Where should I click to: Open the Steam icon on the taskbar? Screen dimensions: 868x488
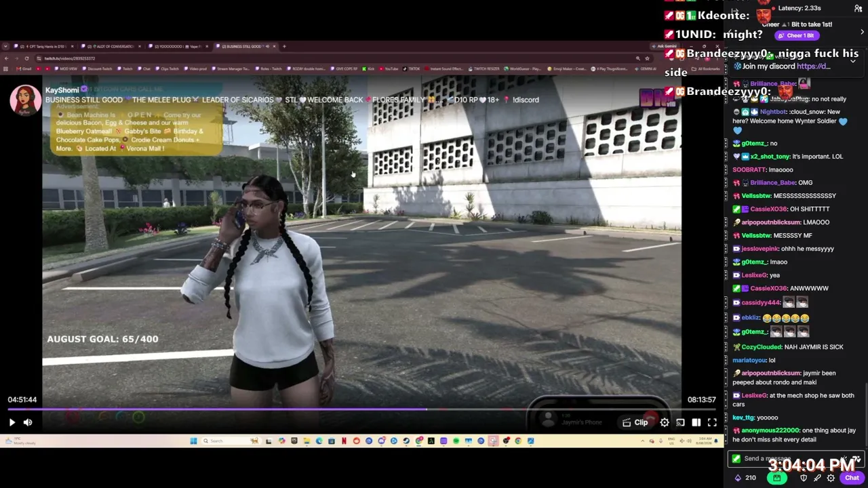[x=406, y=441]
